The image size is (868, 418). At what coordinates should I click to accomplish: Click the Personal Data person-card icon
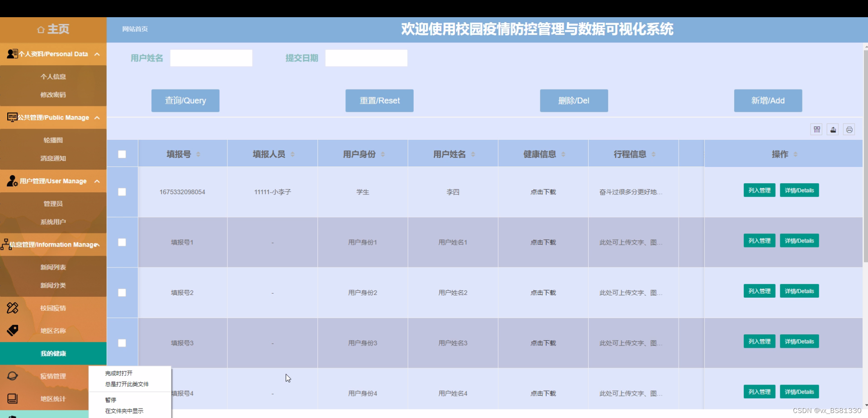point(12,54)
